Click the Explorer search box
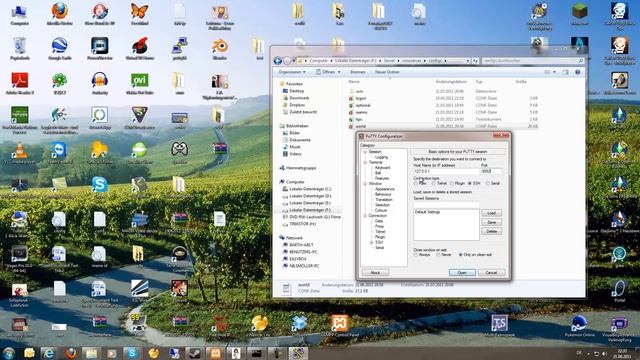Screen dimensions: 640x360 point(533,61)
